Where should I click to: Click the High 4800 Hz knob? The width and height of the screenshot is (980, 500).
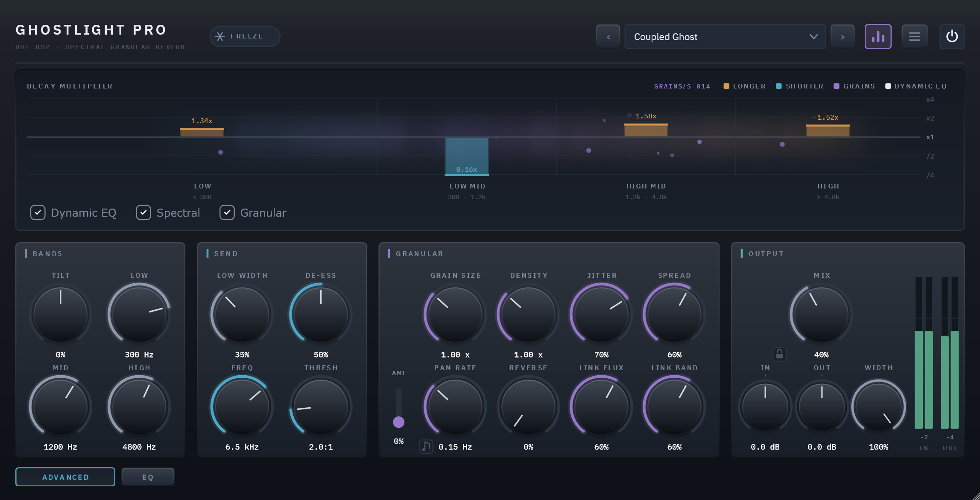(139, 407)
